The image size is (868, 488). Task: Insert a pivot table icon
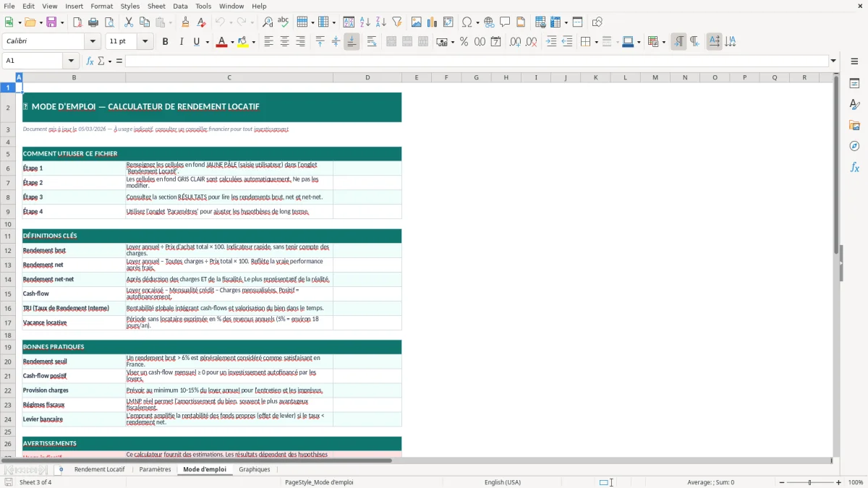(x=448, y=22)
